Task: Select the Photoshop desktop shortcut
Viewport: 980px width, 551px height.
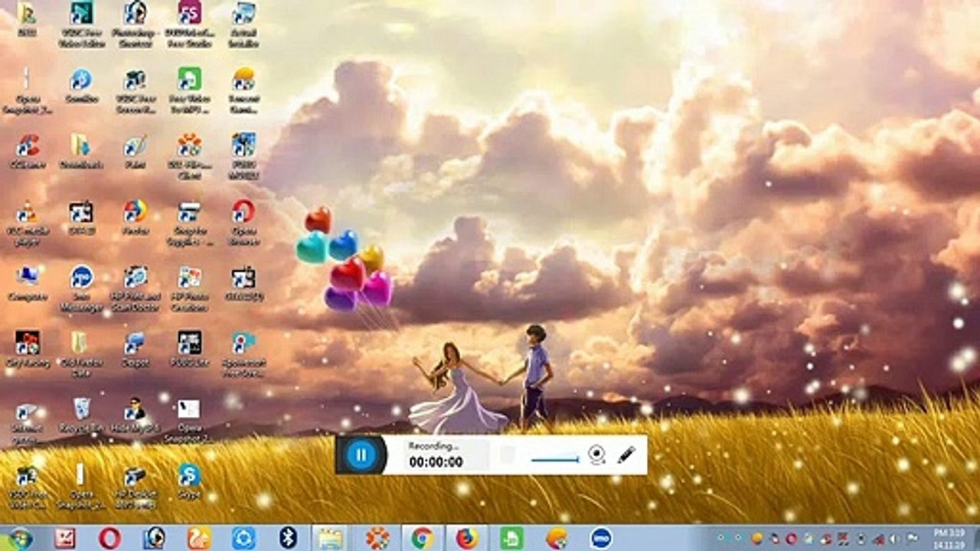Action: (136, 24)
